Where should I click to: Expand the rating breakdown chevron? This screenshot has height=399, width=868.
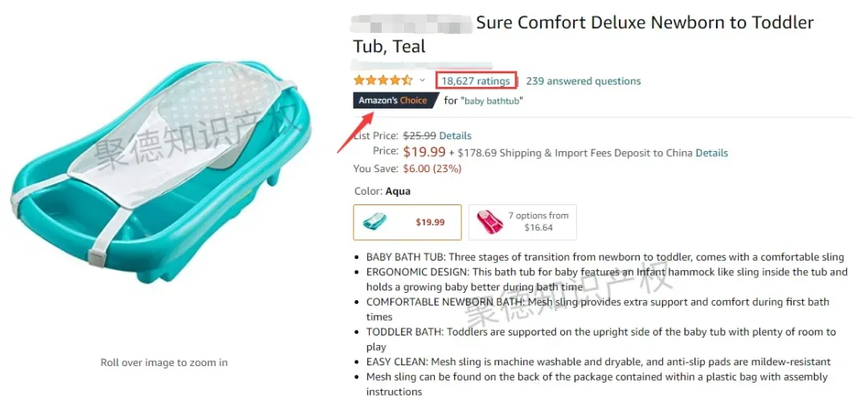coord(422,80)
